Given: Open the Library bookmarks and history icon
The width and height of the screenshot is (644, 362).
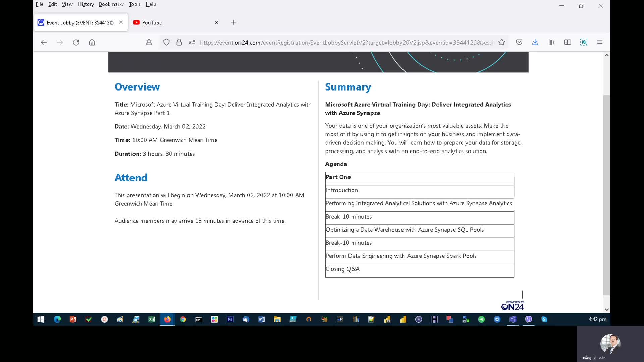Looking at the screenshot, I should (x=551, y=42).
